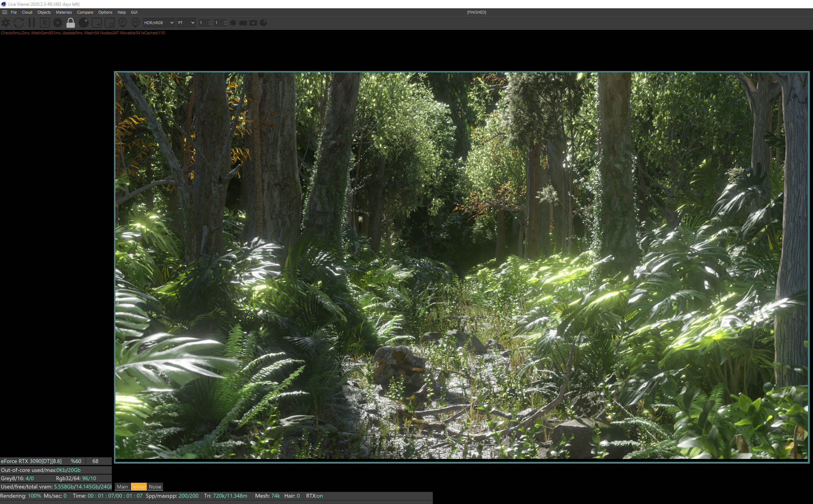The width and height of the screenshot is (813, 504).
Task: Open the HDR/sRGB color space dropdown
Action: (x=159, y=23)
